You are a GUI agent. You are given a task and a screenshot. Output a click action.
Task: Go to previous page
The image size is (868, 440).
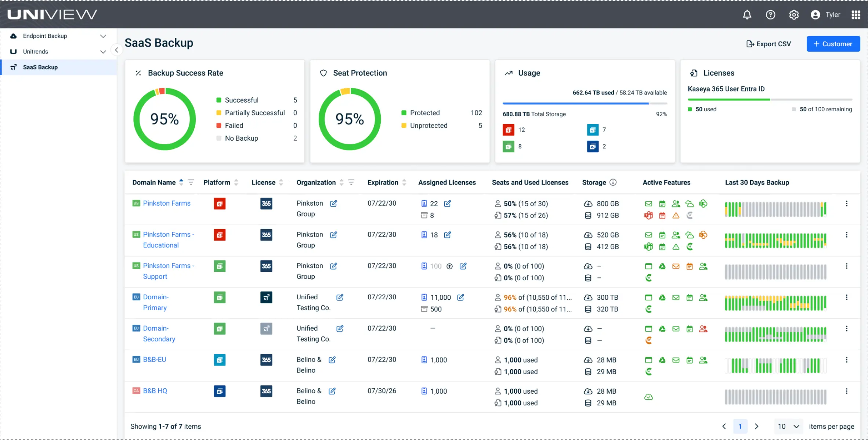click(724, 426)
